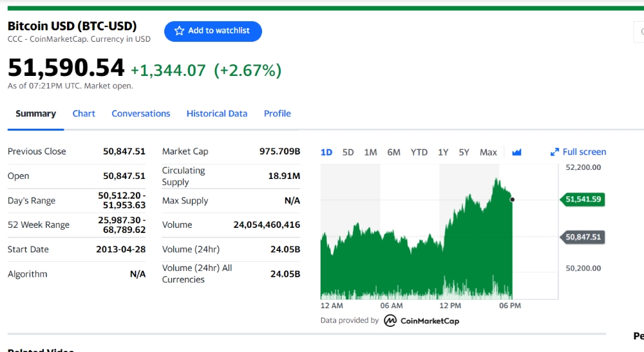Click the CoinMarketCap logo icon
The image size is (644, 352).
[390, 320]
